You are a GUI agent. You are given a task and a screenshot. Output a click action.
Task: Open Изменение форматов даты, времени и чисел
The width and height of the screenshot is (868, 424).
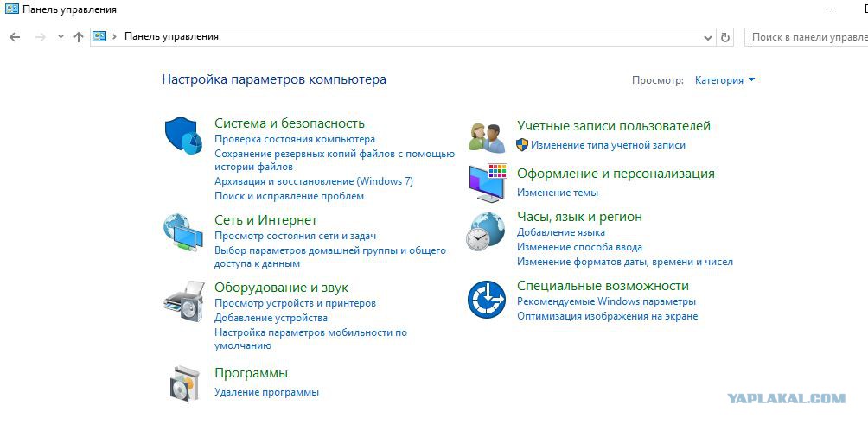coord(624,262)
